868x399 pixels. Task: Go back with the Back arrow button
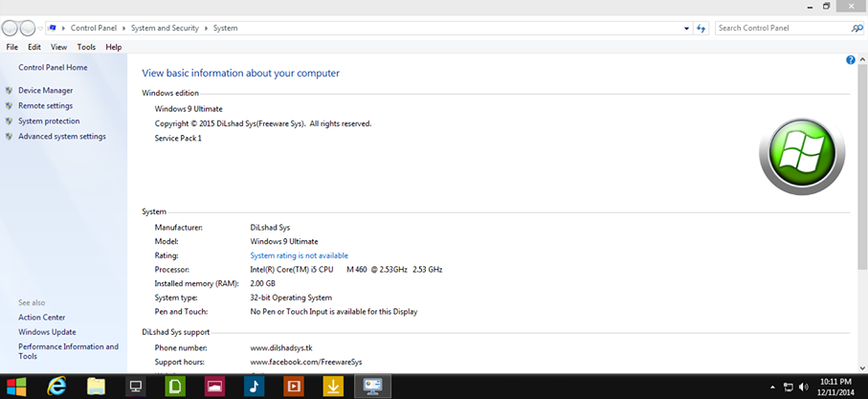[10, 28]
